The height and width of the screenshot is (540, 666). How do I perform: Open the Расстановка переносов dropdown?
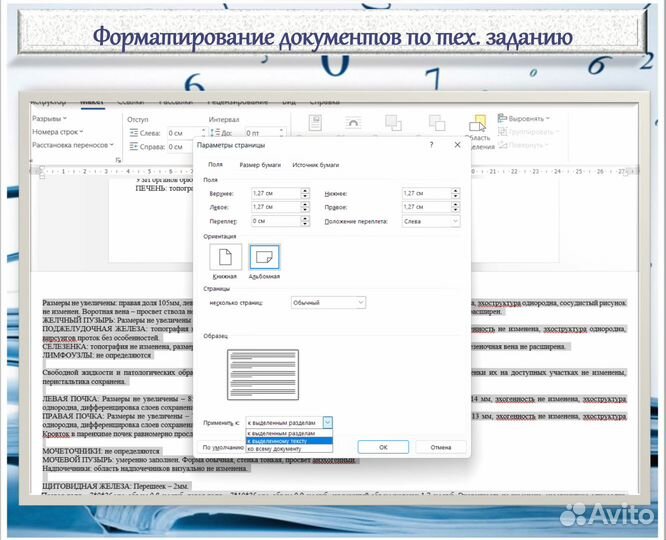73,145
